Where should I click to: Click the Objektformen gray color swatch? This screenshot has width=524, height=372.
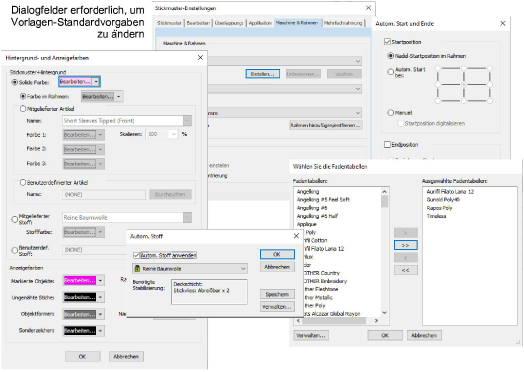pyautogui.click(x=80, y=314)
